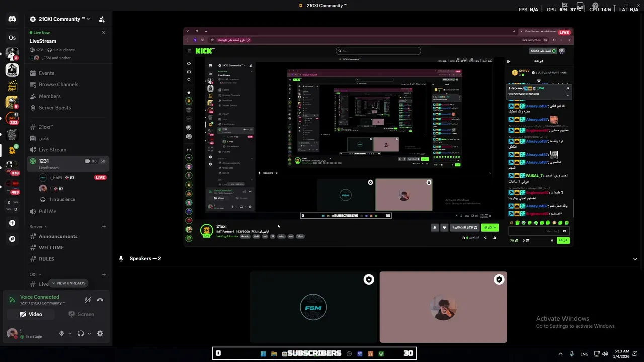Select the 1231 stage channel
This screenshot has width=644, height=362.
click(68, 163)
